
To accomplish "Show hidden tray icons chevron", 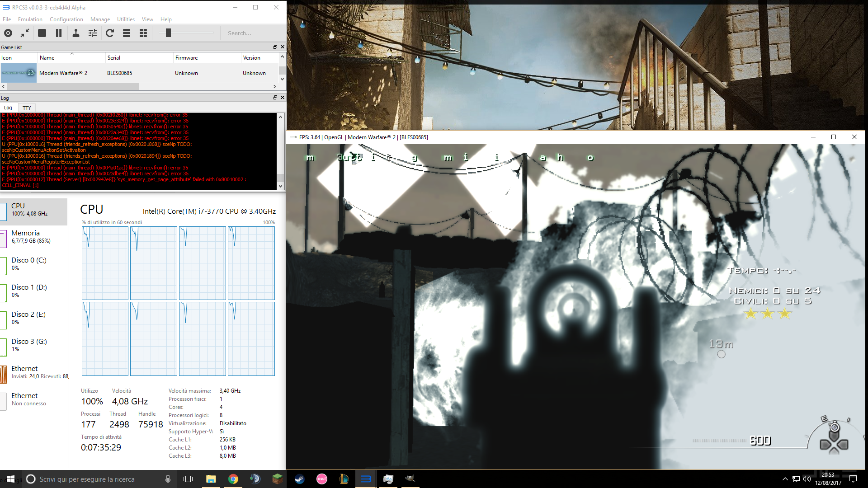I will point(785,479).
